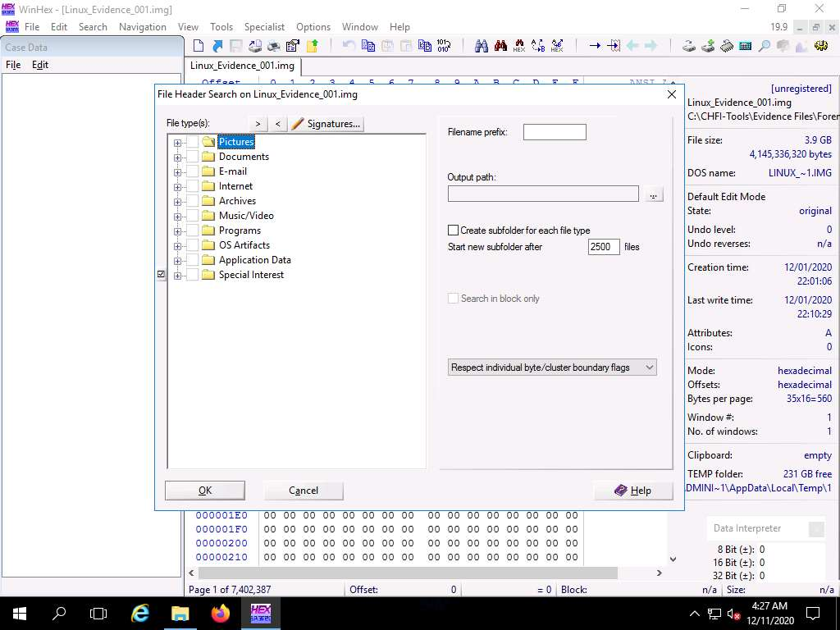Launch Internet Explorer from the taskbar
Image resolution: width=840 pixels, height=630 pixels.
(x=139, y=613)
